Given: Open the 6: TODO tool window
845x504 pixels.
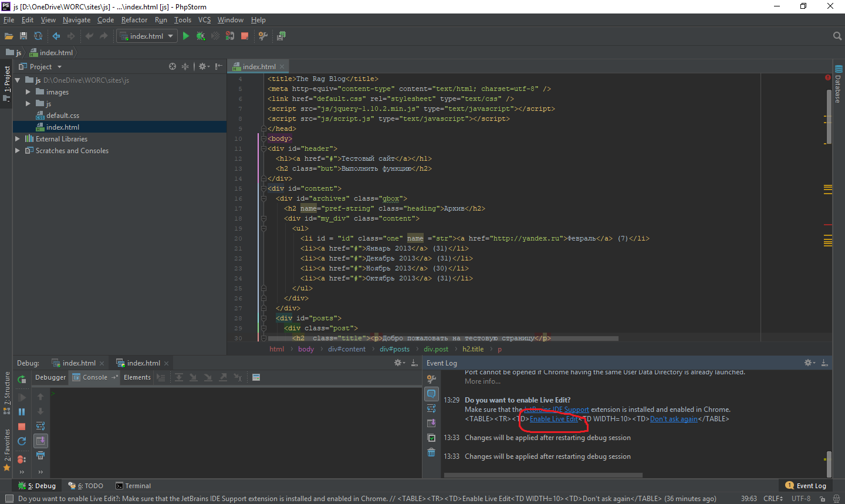Looking at the screenshot, I should (x=86, y=486).
